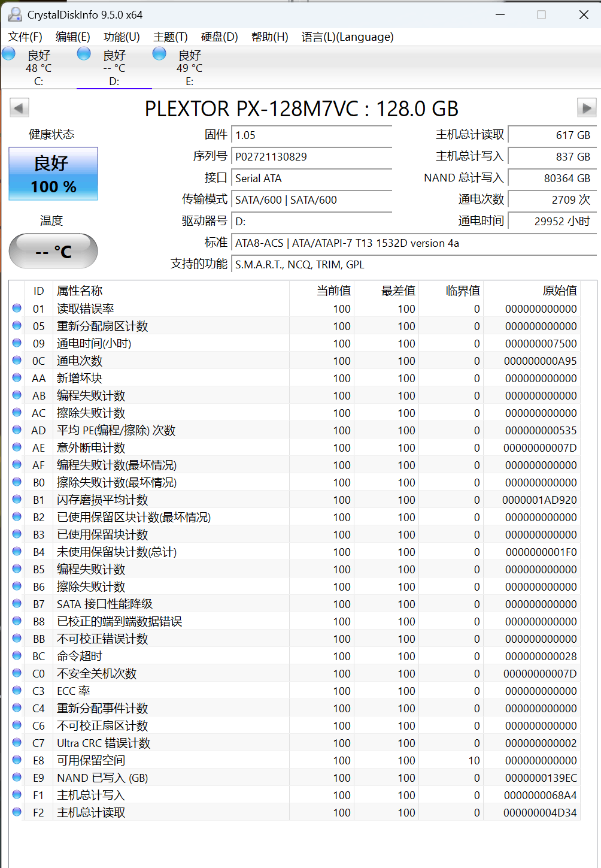The height and width of the screenshot is (868, 601).
Task: Open the 编辑(E) menu
Action: (x=72, y=37)
